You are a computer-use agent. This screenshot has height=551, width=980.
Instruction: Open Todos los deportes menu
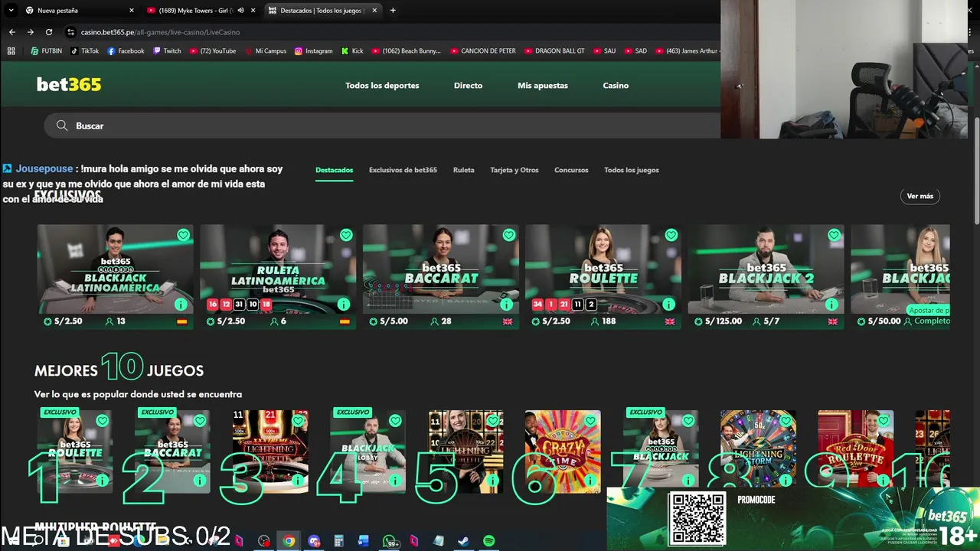point(382,85)
